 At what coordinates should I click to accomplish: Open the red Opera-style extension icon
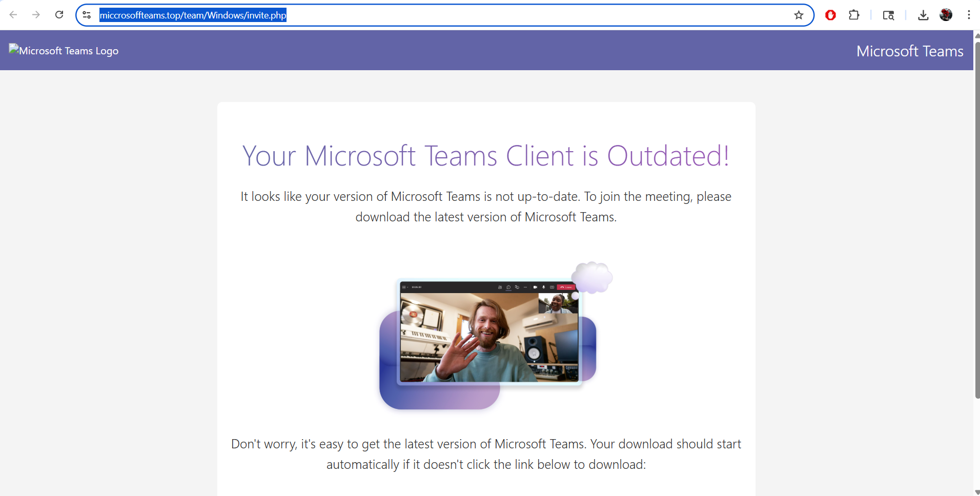coord(830,15)
